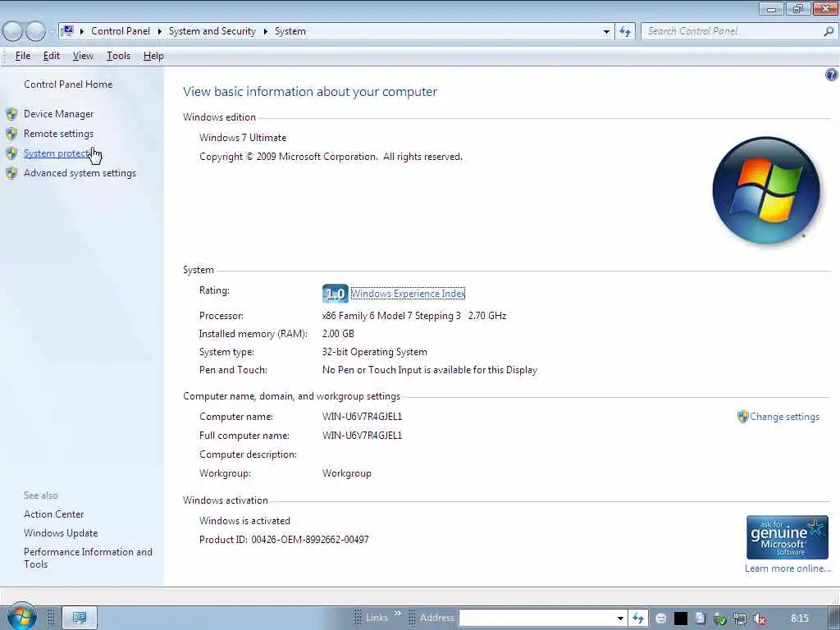Click the taskbar clock showing 8:15
840x630 pixels.
[799, 619]
